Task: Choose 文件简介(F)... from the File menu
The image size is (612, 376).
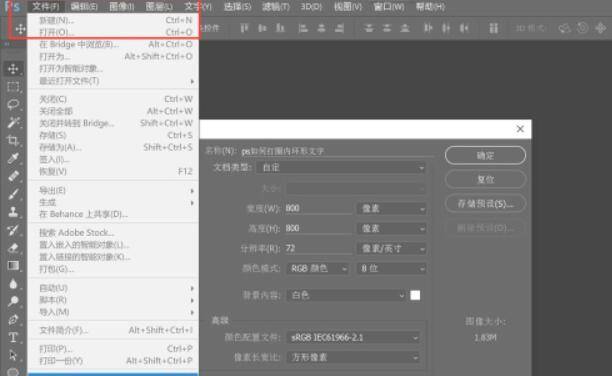Action: pyautogui.click(x=114, y=330)
